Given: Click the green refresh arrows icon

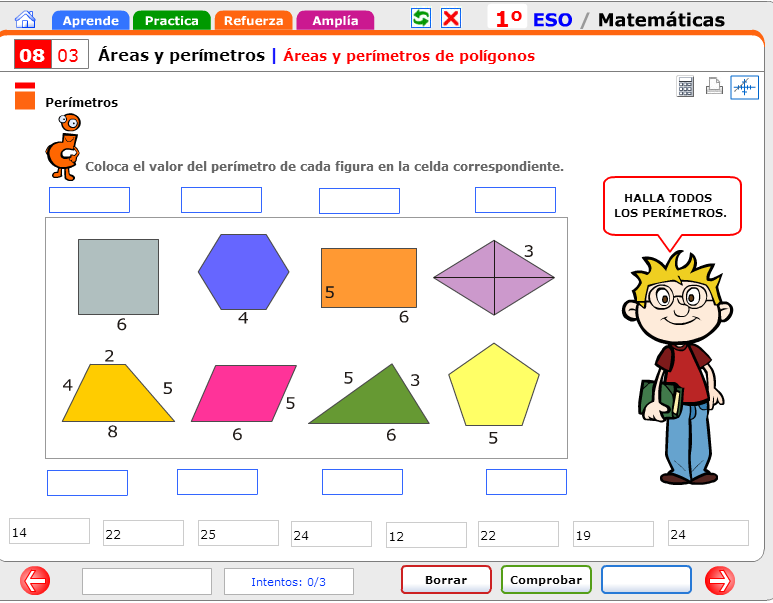Looking at the screenshot, I should pyautogui.click(x=421, y=18).
